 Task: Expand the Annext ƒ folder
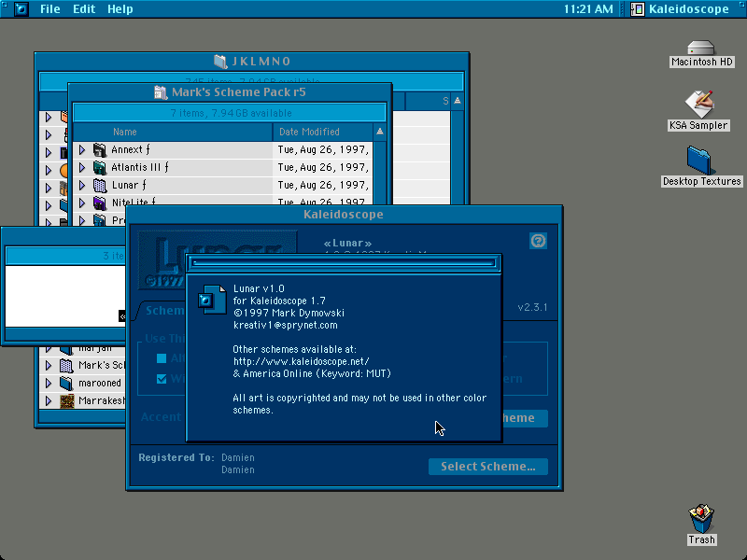click(x=82, y=150)
